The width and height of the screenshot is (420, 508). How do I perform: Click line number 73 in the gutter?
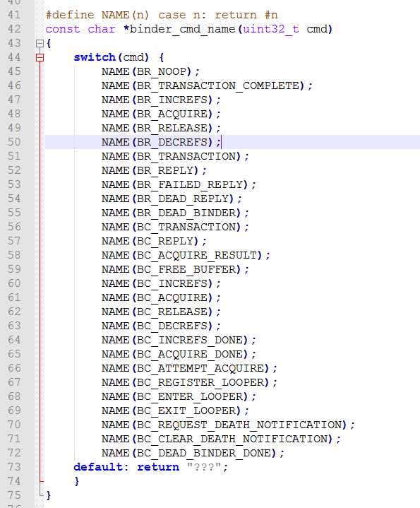14,467
